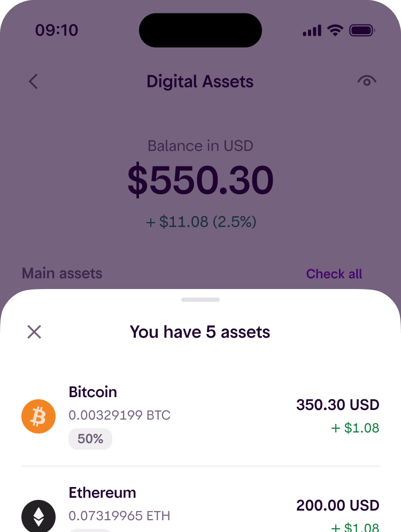Screen dimensions: 401x532
Task: Close the assets sheet with X
Action: pos(34,332)
